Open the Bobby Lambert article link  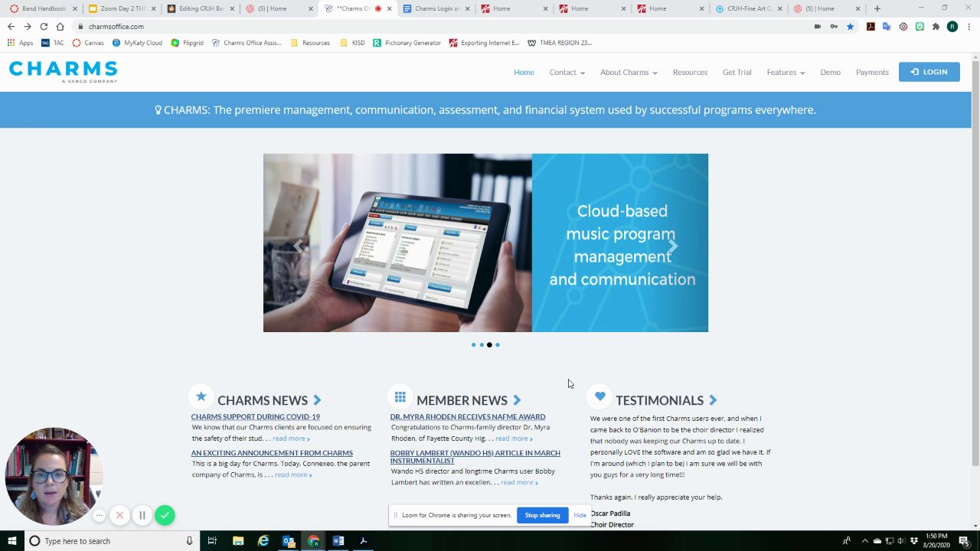[475, 457]
